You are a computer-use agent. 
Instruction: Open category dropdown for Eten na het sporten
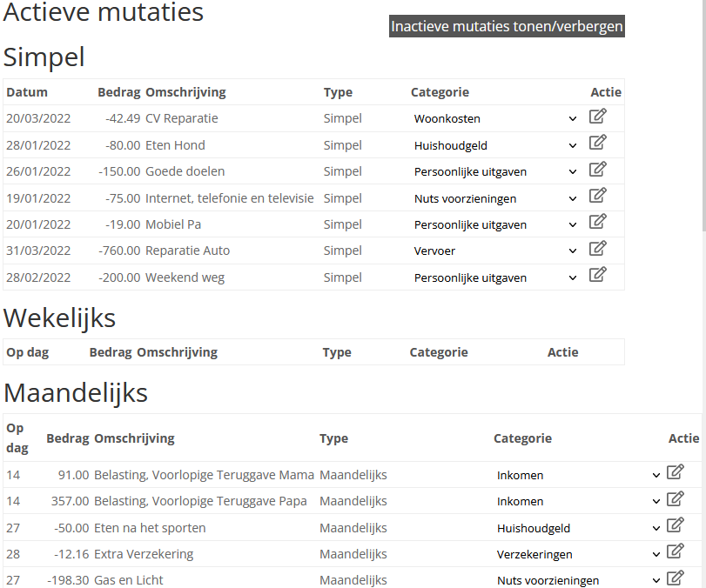(578, 529)
